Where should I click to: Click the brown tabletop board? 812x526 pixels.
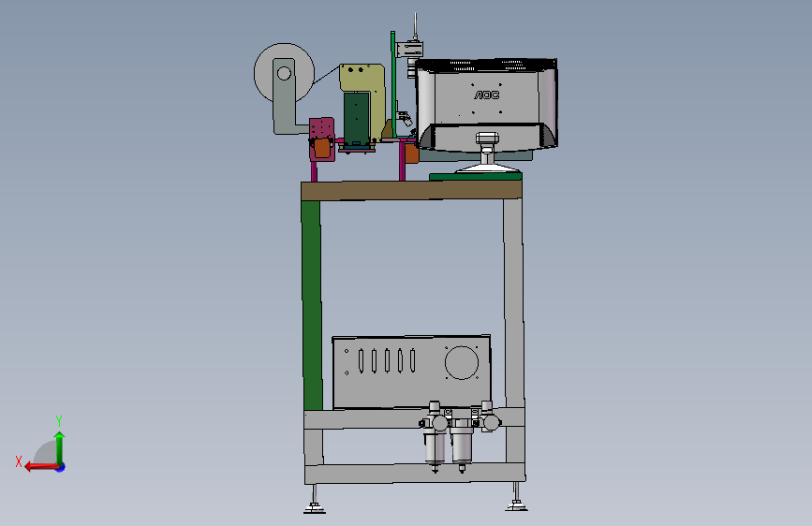click(411, 190)
